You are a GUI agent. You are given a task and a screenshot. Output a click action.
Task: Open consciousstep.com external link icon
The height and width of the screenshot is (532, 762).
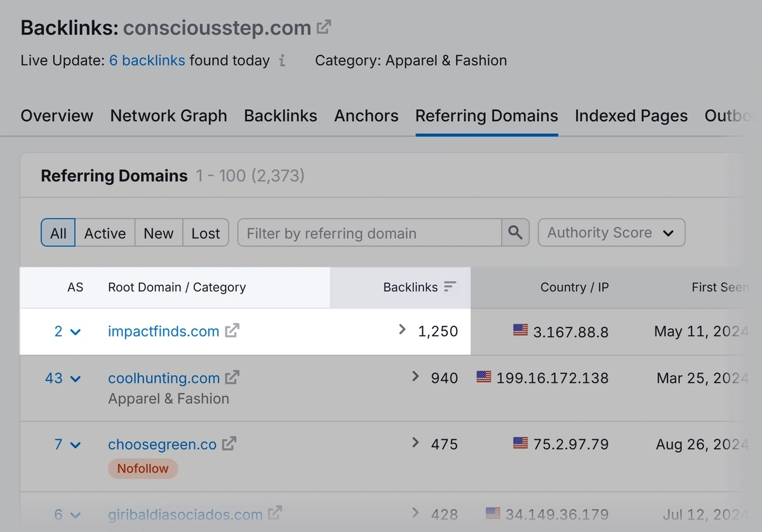324,27
